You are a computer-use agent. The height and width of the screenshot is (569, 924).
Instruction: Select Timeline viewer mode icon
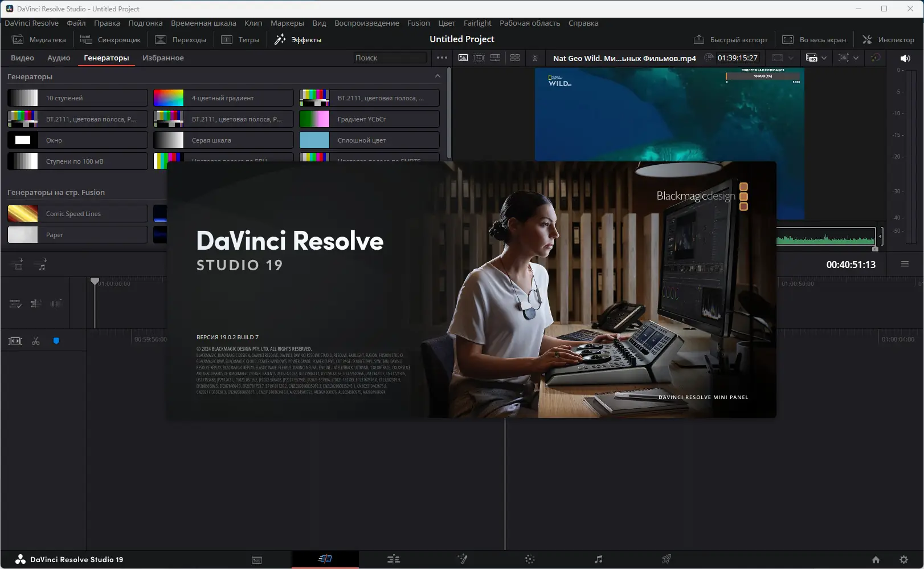coord(495,58)
